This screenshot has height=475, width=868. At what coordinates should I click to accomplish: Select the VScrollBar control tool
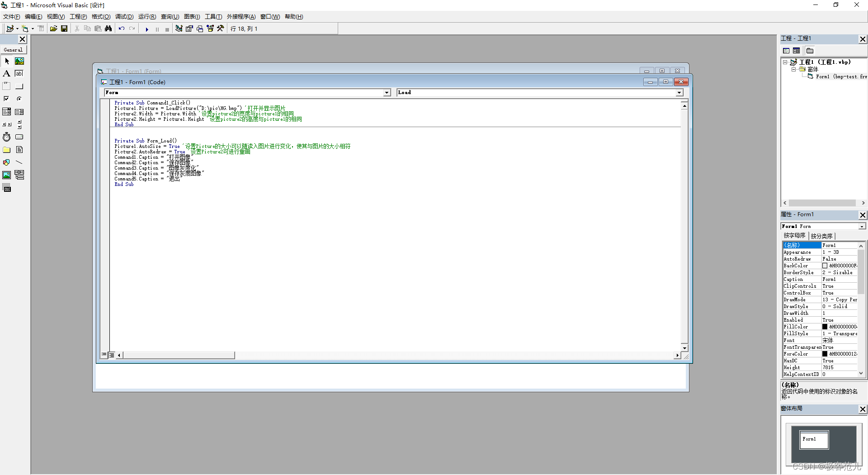[19, 124]
